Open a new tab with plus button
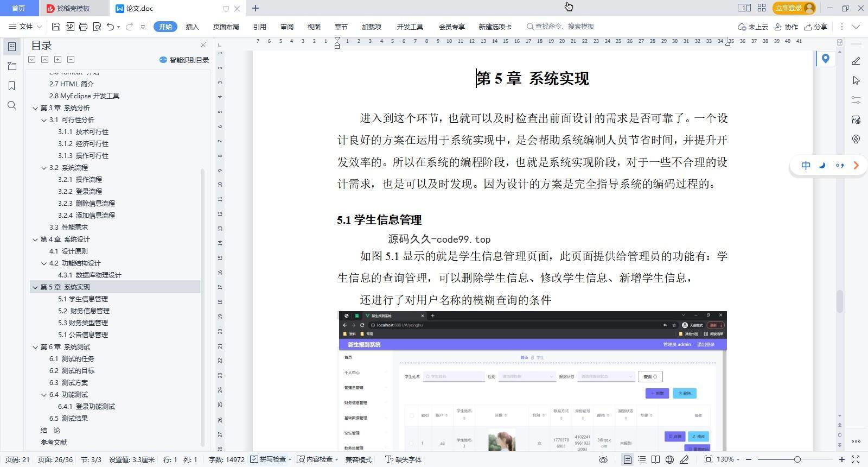The height and width of the screenshot is (467, 868). coord(256,8)
